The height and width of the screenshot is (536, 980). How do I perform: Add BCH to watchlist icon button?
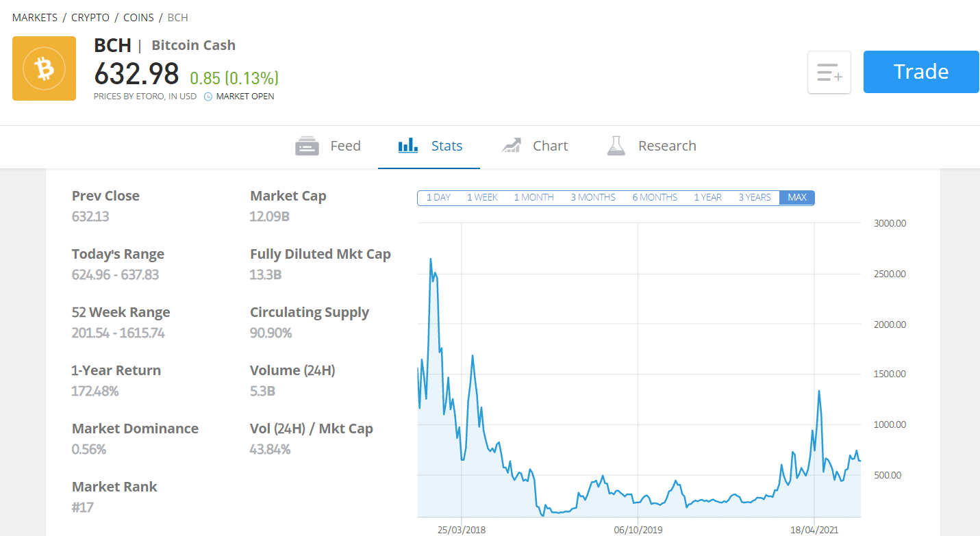(829, 72)
